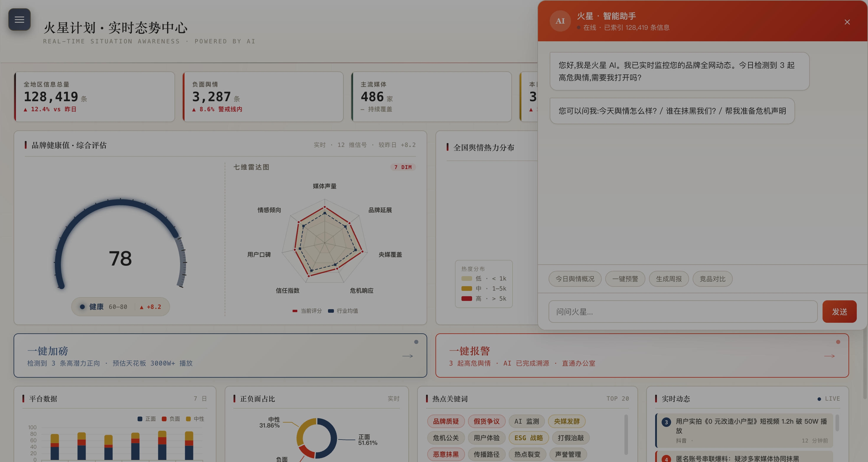This screenshot has width=868, height=462.
Task: Click the AI avatar in chat header
Action: click(x=560, y=21)
